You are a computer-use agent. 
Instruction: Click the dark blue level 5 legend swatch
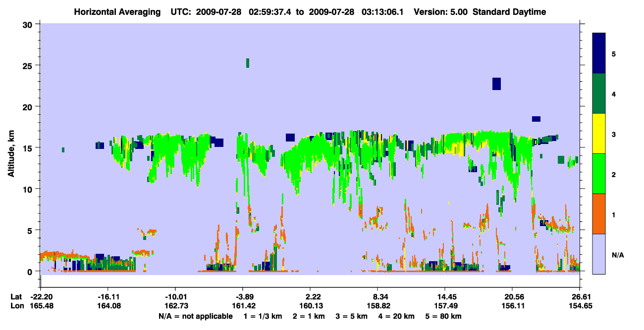point(599,53)
